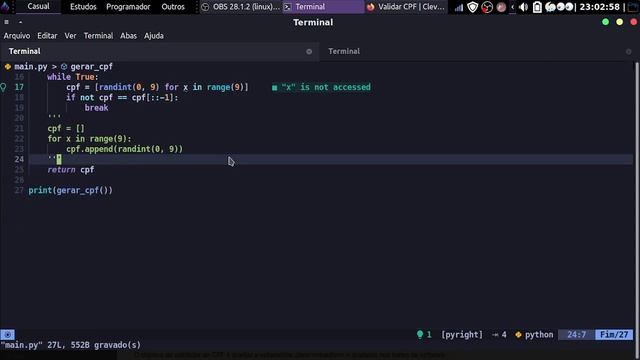Click the round pink tray icon
This screenshot has width=640, height=360.
pyautogui.click(x=501, y=7)
